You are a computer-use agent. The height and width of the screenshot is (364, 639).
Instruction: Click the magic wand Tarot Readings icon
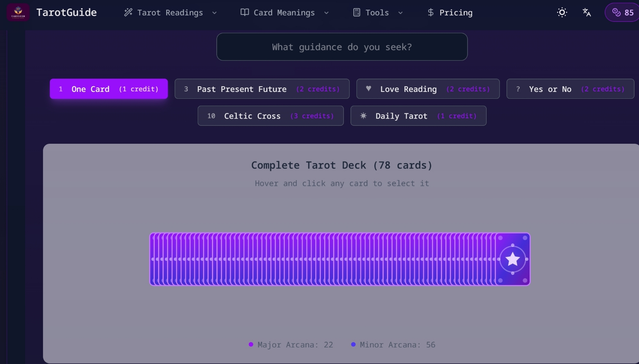coord(128,13)
